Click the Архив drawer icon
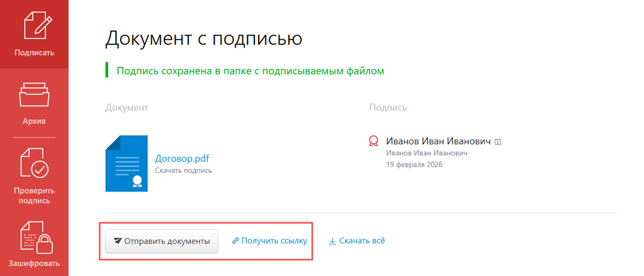The width and height of the screenshot is (644, 276). point(34,95)
